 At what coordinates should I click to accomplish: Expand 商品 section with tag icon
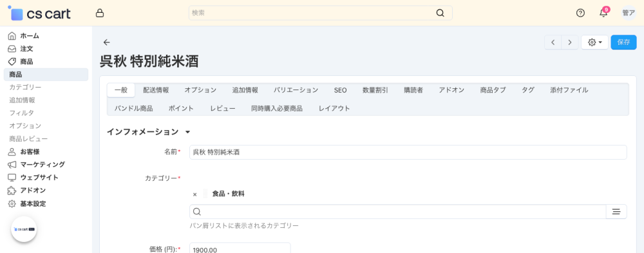pyautogui.click(x=26, y=62)
